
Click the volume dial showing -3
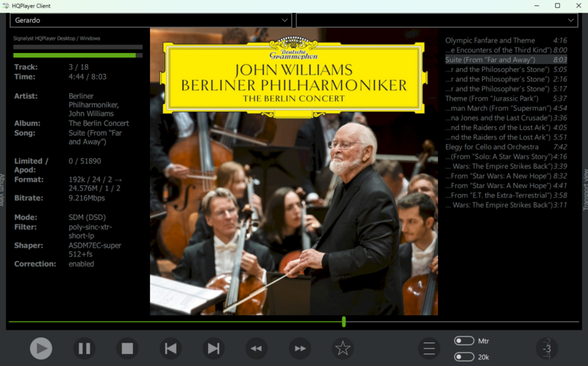click(546, 348)
